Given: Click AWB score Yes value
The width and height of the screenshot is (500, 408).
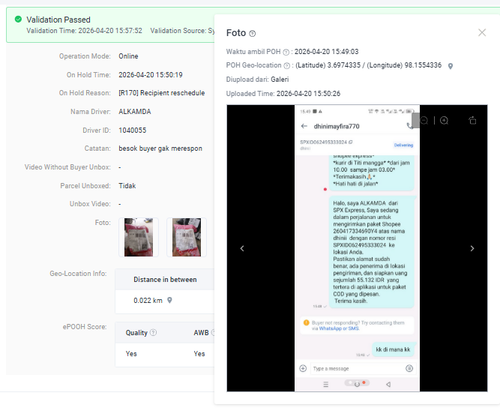Looking at the screenshot, I should point(199,354).
